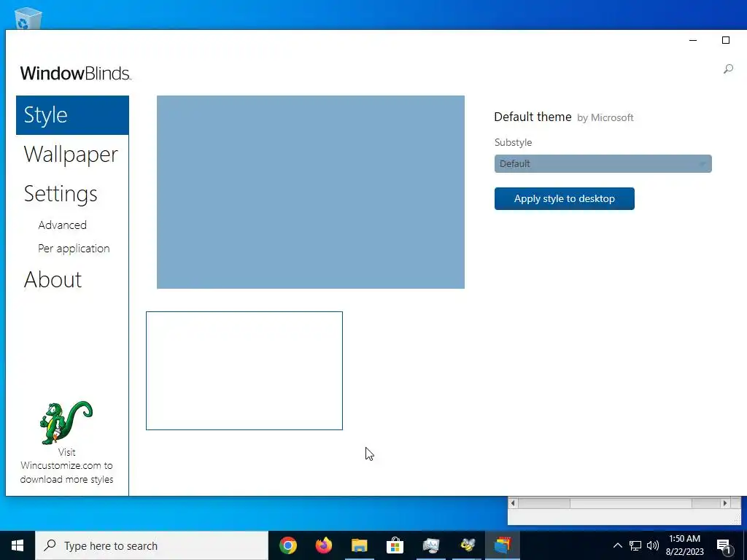747x560 pixels.
Task: Show hidden system tray icons
Action: click(617, 545)
